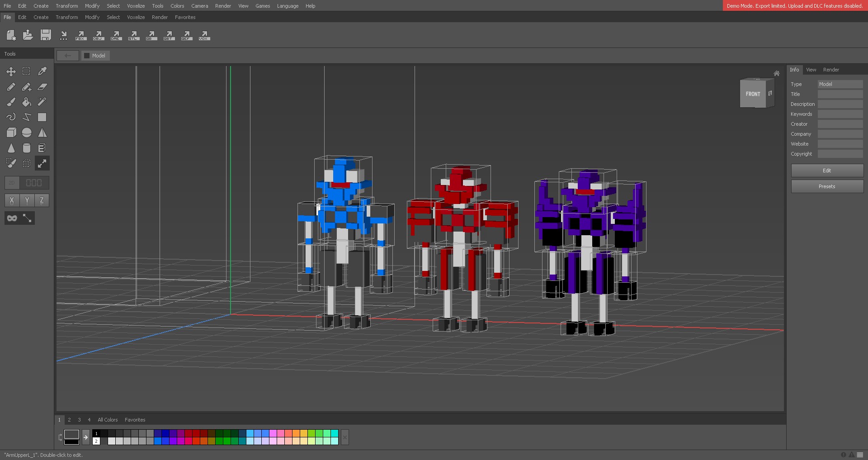Pick the Paint Bucket fill tool
868x460 pixels.
[x=27, y=102]
